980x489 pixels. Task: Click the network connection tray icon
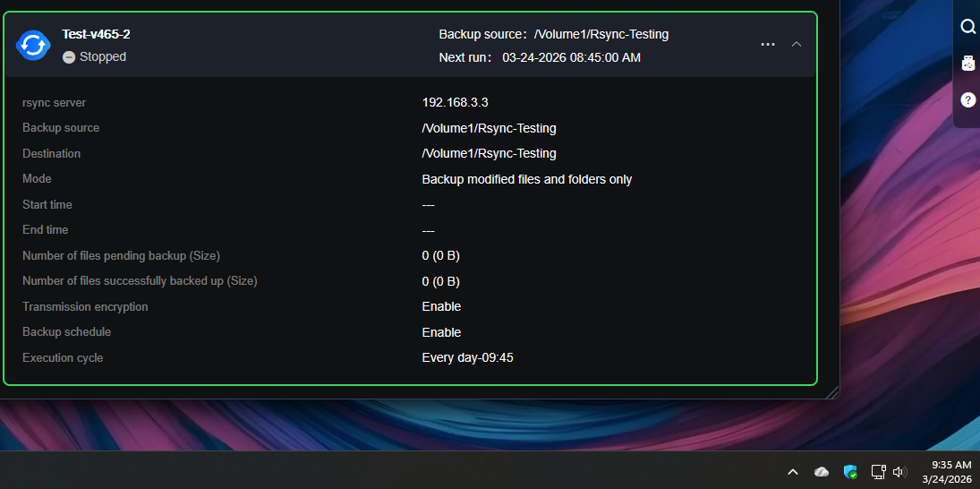878,472
